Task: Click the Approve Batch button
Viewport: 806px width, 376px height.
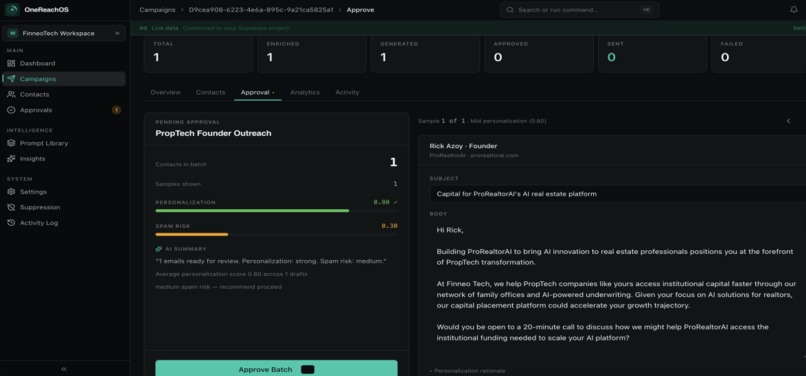Action: coord(276,369)
